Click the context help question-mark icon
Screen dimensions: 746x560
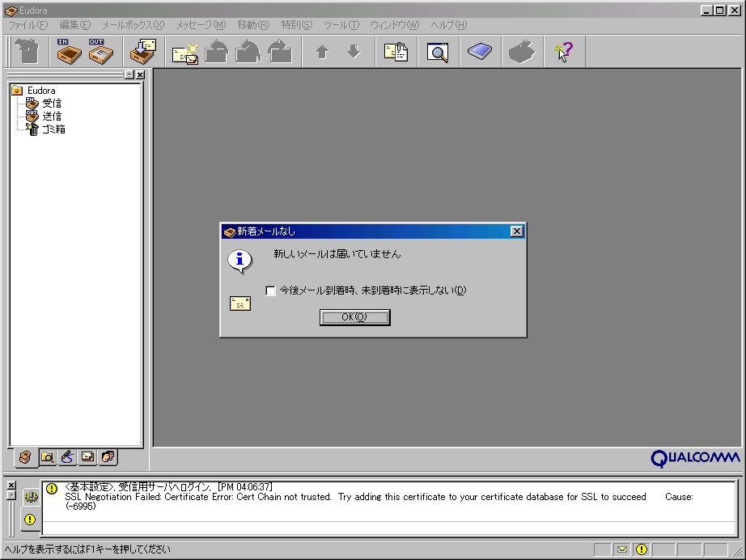[x=564, y=51]
